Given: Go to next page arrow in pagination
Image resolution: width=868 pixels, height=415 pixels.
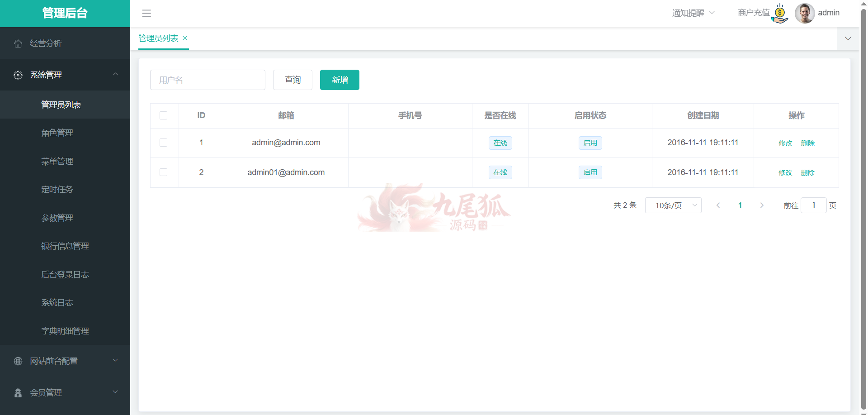Looking at the screenshot, I should click(x=762, y=205).
